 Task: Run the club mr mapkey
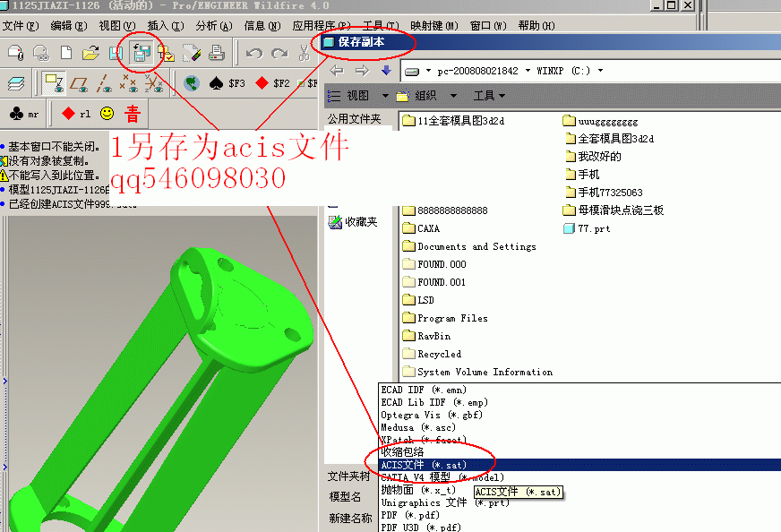[x=24, y=114]
